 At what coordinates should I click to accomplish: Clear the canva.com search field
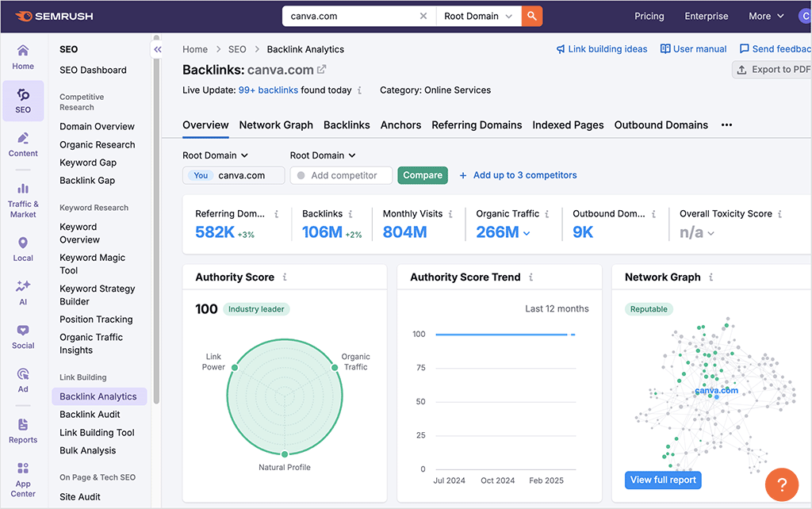click(x=423, y=16)
